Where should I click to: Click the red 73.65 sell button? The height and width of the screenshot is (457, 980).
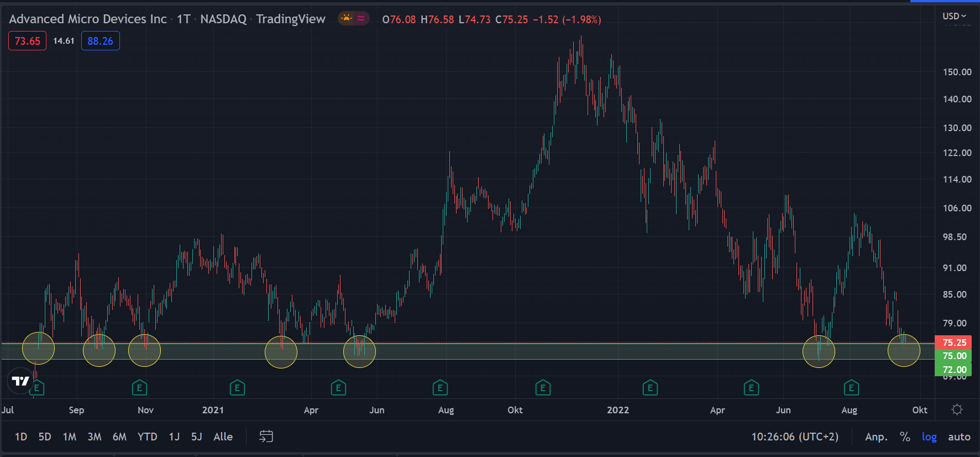(27, 41)
